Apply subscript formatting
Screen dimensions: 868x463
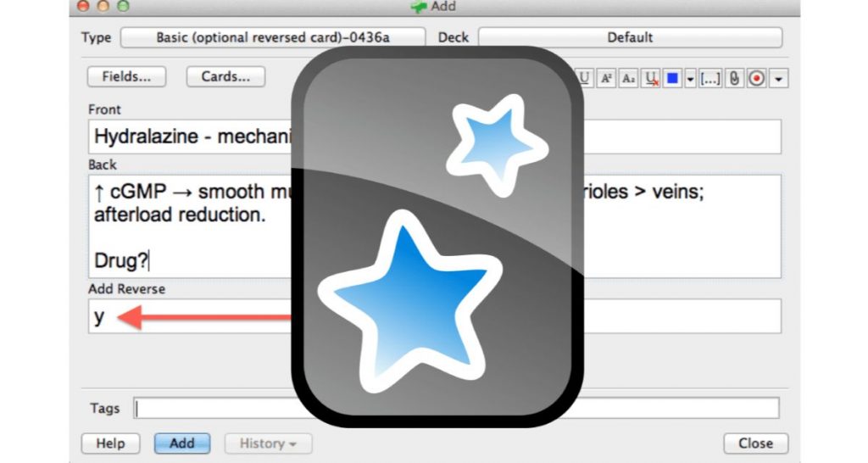[628, 78]
